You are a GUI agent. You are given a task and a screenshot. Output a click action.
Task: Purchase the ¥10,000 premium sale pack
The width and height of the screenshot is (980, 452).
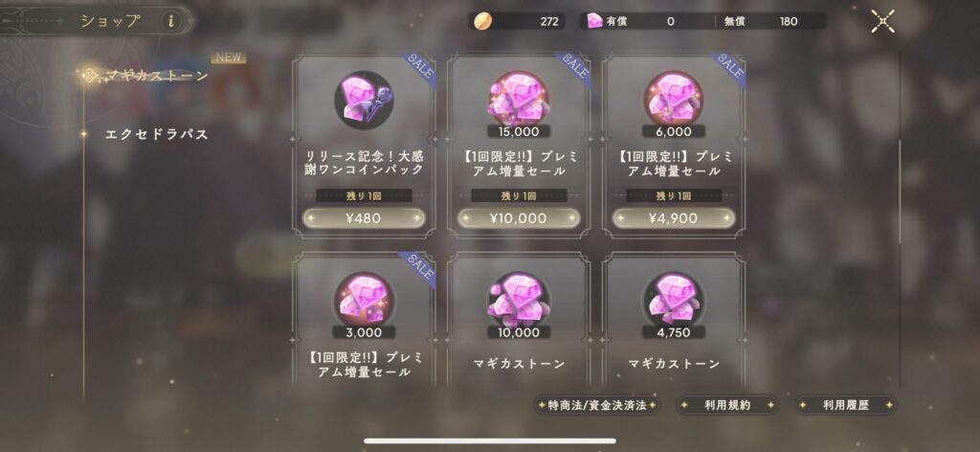pos(519,218)
